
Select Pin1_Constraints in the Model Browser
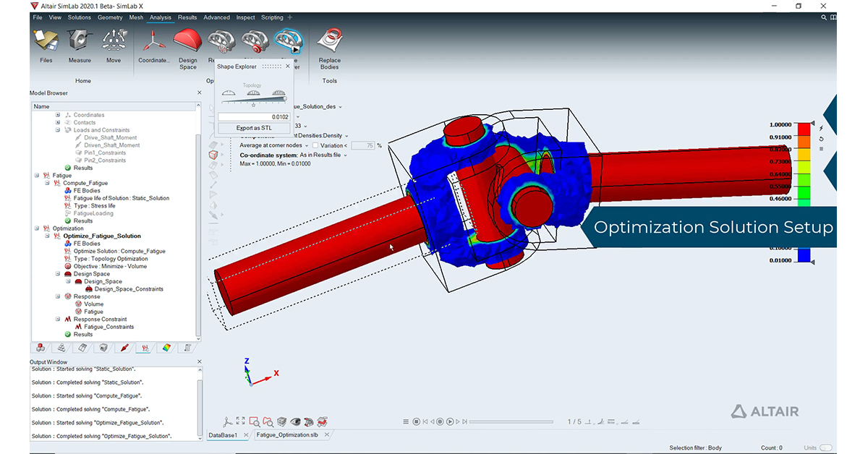point(105,153)
